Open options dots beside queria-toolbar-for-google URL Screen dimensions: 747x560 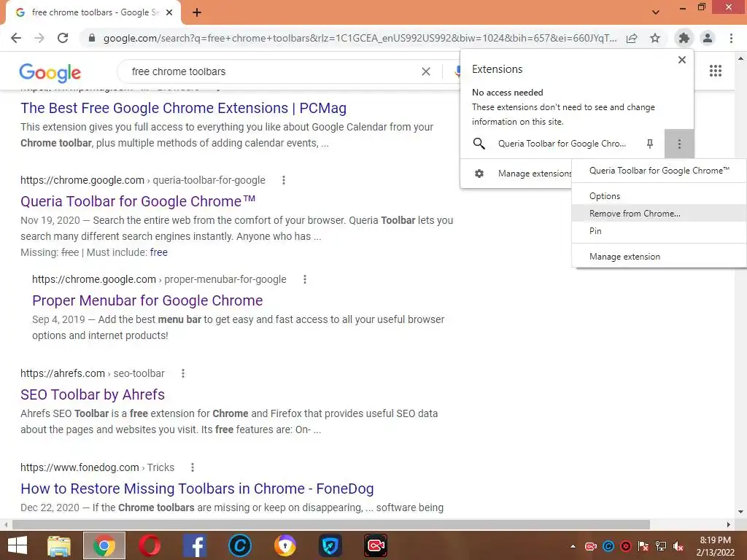pos(284,180)
